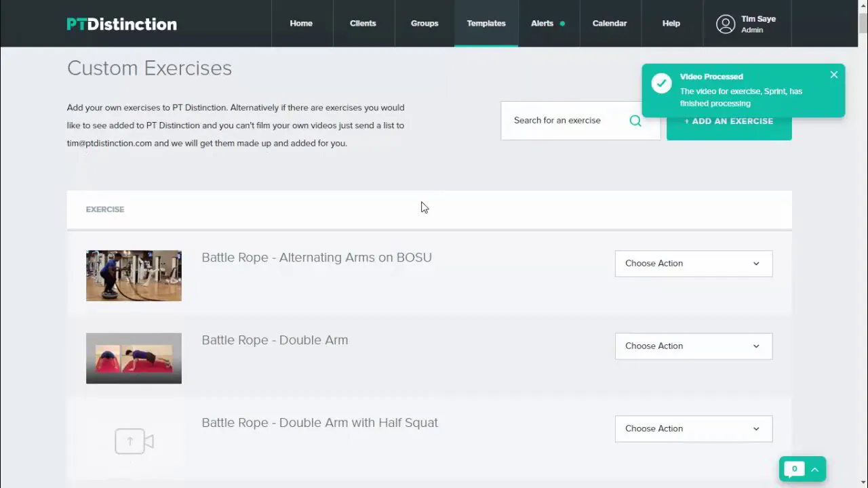Viewport: 868px width, 488px height.
Task: Click the Tim Saye profile avatar icon
Action: click(726, 24)
